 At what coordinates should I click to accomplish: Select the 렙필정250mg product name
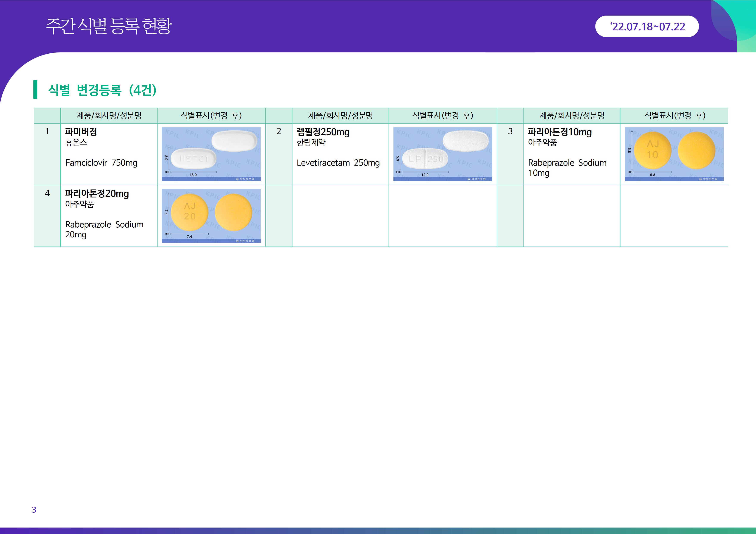coord(323,132)
